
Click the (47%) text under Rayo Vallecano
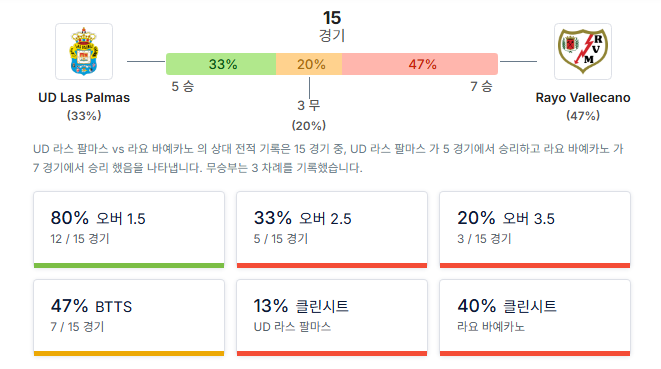coord(583,116)
